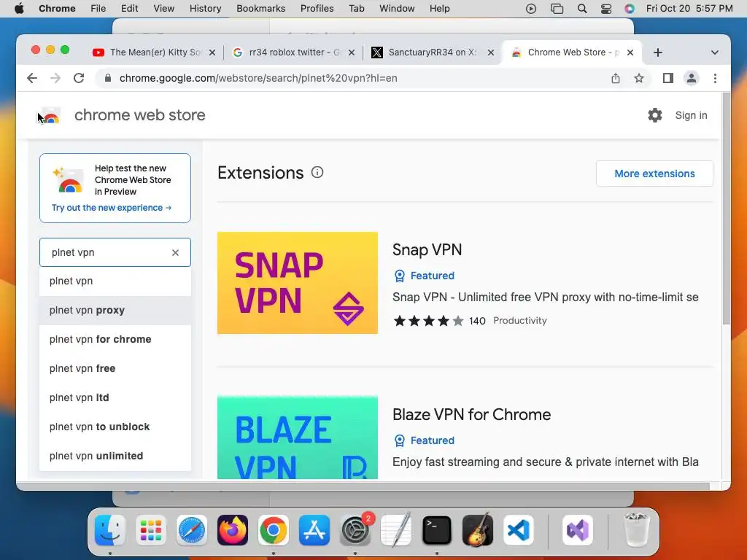Screen dimensions: 747x560
Task: Click the browser forward arrow
Action: click(x=55, y=78)
